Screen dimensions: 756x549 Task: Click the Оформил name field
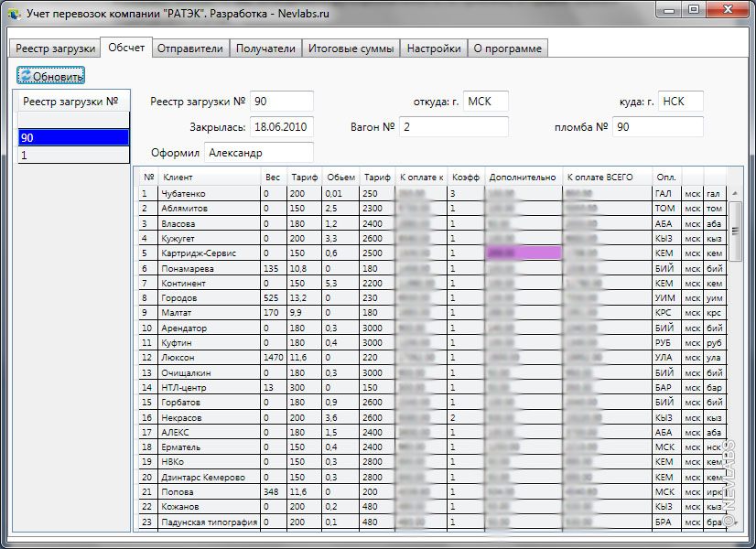click(x=258, y=153)
